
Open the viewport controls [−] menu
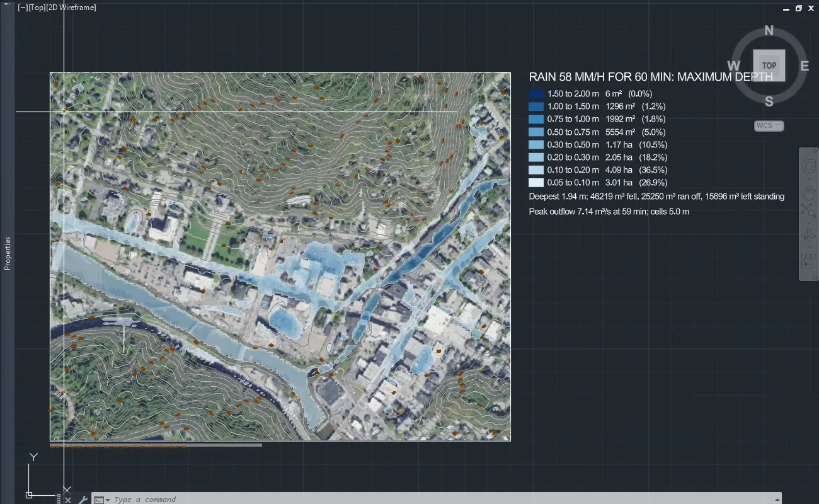22,8
